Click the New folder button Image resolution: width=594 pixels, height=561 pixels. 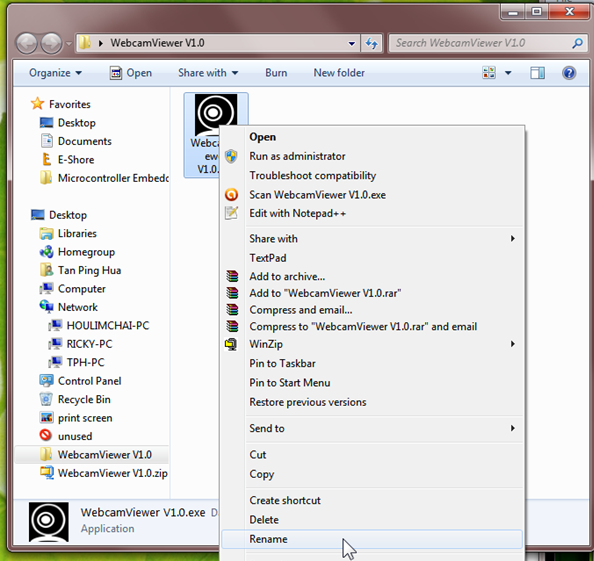click(x=339, y=73)
